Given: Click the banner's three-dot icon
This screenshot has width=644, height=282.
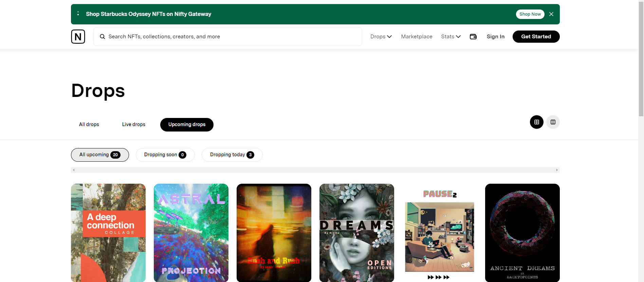Looking at the screenshot, I should click(78, 14).
